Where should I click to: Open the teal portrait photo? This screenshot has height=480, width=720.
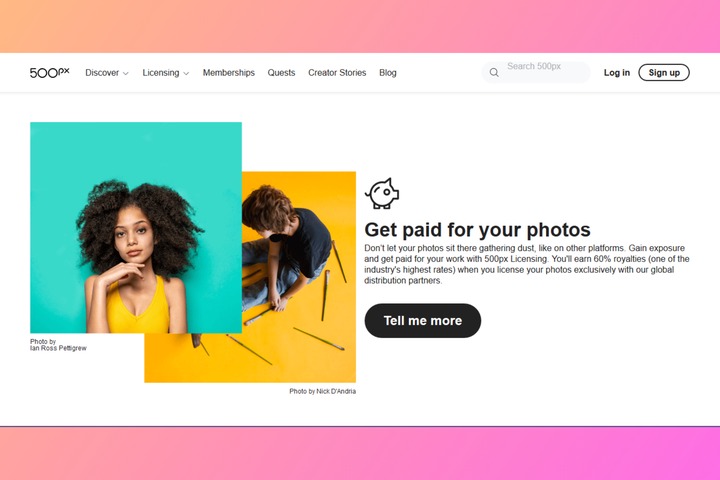[136, 227]
